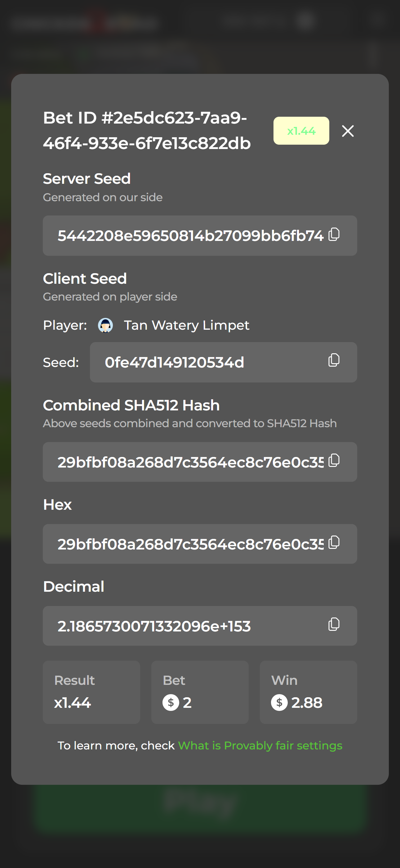
Task: Copy the Decimal value
Action: click(334, 624)
